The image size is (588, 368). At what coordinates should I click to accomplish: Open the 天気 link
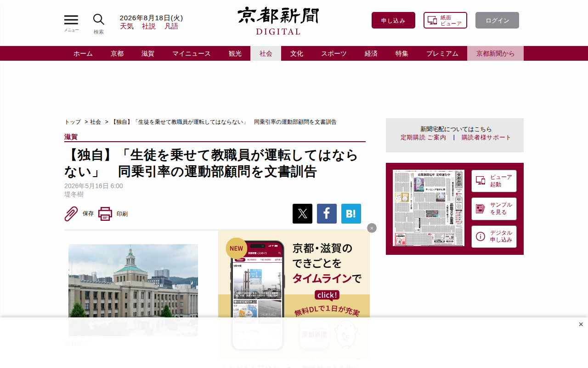pos(127,26)
